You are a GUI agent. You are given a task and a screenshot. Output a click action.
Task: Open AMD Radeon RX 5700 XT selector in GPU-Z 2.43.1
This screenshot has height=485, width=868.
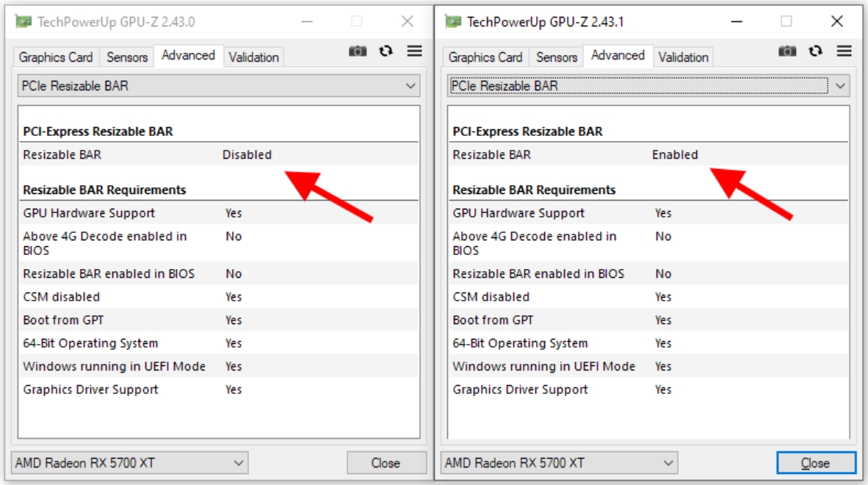point(559,463)
